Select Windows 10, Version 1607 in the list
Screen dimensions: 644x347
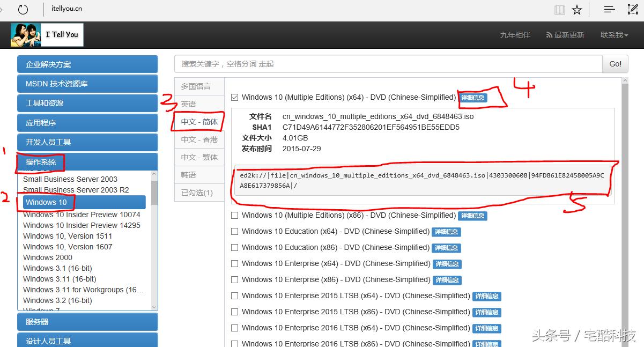pos(68,247)
